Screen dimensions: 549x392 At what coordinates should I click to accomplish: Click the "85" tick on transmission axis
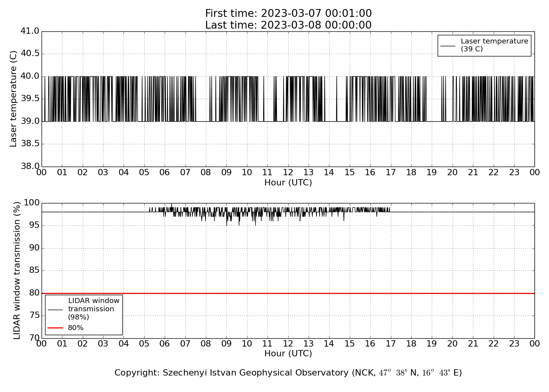click(35, 270)
